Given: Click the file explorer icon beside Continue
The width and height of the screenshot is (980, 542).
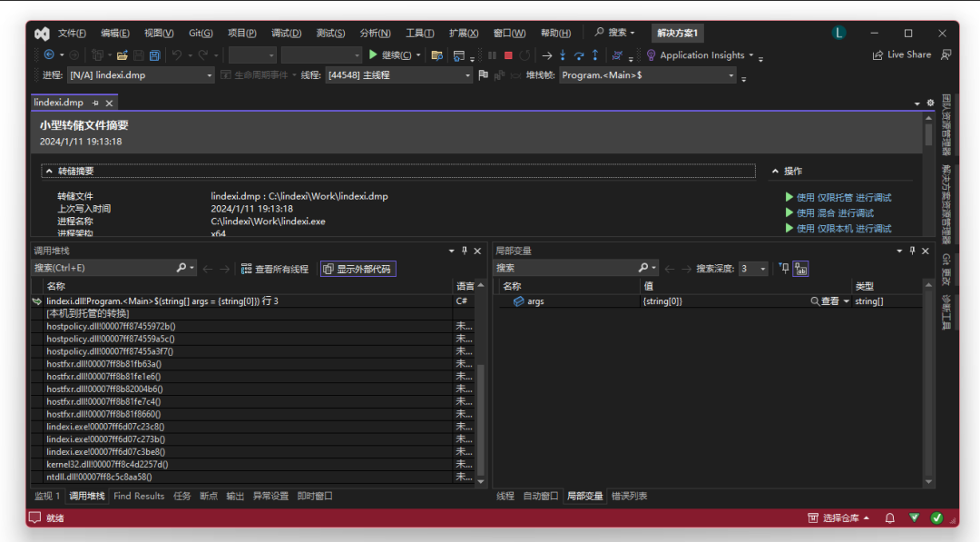Looking at the screenshot, I should (x=436, y=55).
